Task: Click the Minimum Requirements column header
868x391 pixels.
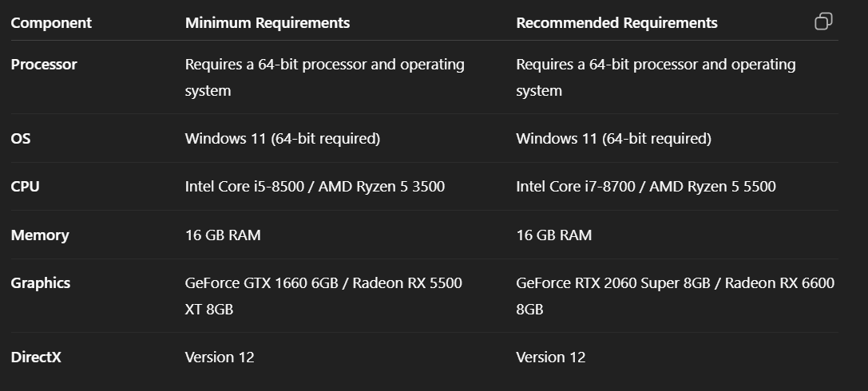Action: click(268, 23)
